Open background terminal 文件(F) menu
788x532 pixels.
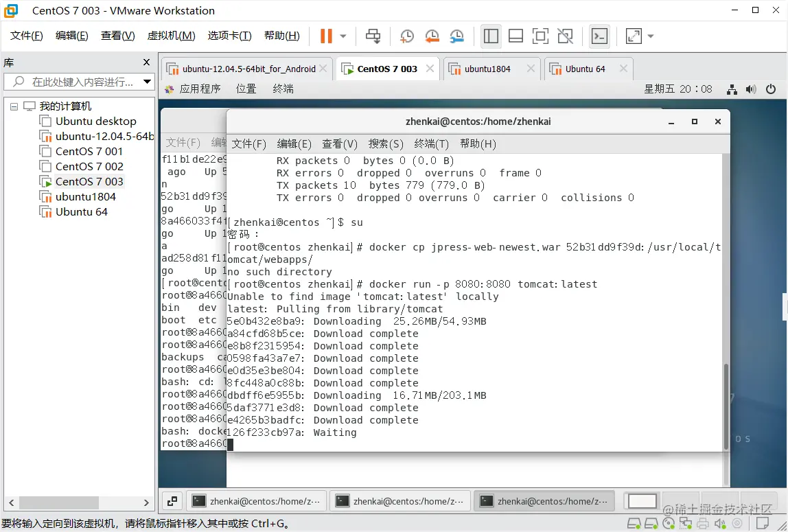[183, 143]
